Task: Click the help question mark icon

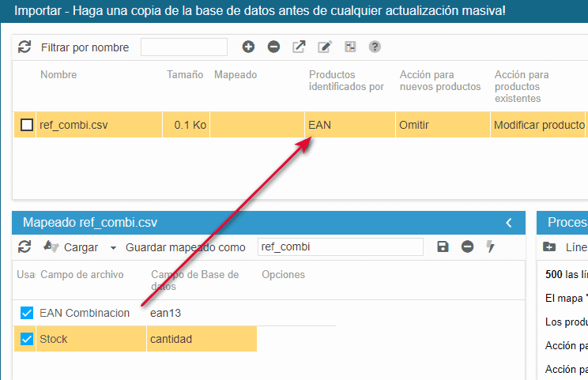Action: (375, 47)
